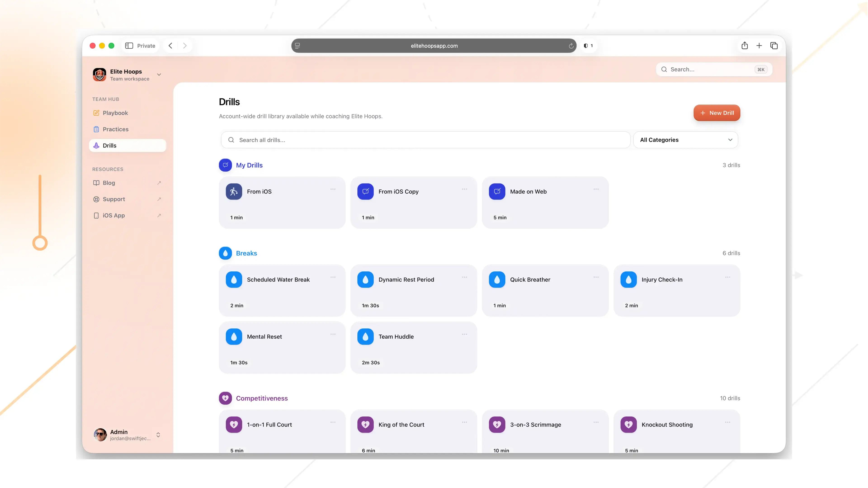Open more options for From iOS drill
This screenshot has height=488, width=868.
(x=333, y=189)
